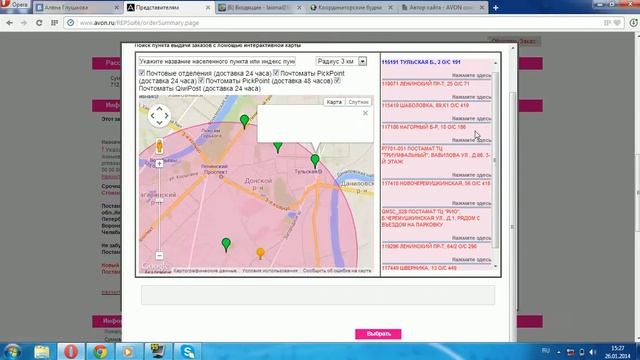Select the ШВЕРНИКА, 13 list entry
The image size is (640, 360).
(x=419, y=268)
